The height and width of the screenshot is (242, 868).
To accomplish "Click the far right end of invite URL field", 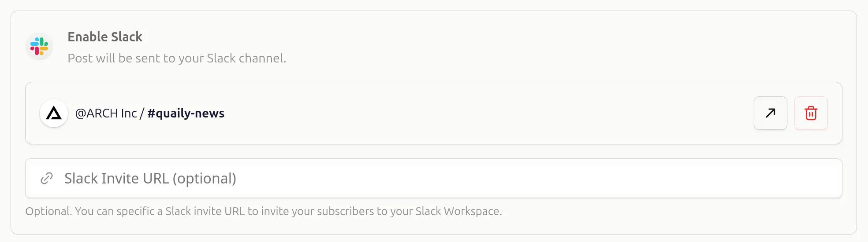I will pyautogui.click(x=829, y=178).
